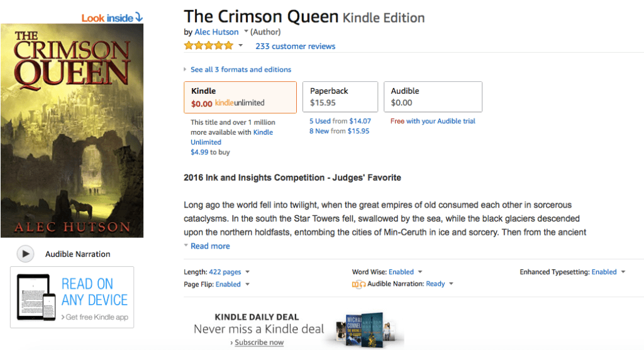Click the five-star rating icons

click(x=208, y=46)
